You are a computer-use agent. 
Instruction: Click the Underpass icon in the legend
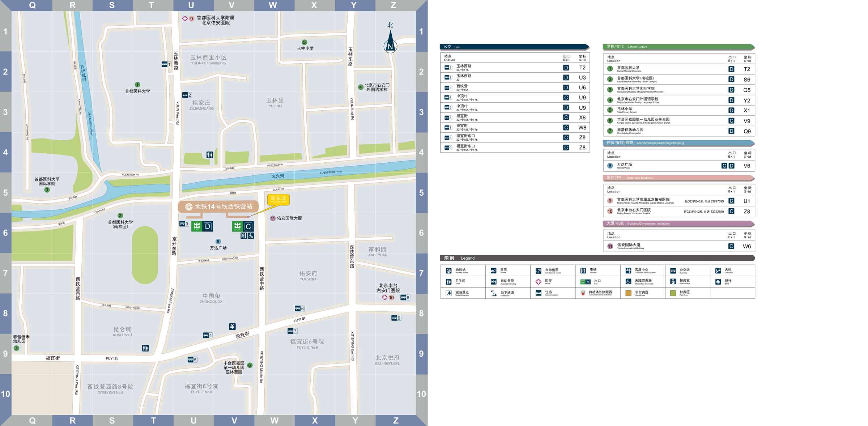[x=493, y=293]
